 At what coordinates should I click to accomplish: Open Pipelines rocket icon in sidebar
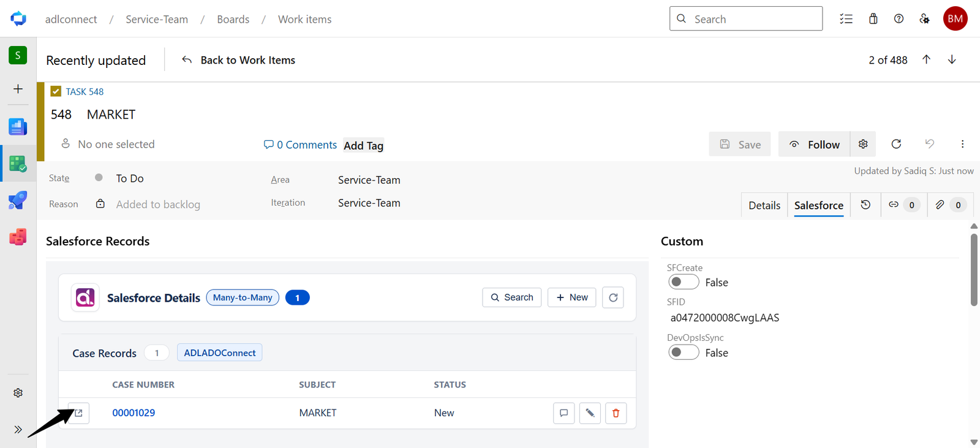[x=18, y=200]
